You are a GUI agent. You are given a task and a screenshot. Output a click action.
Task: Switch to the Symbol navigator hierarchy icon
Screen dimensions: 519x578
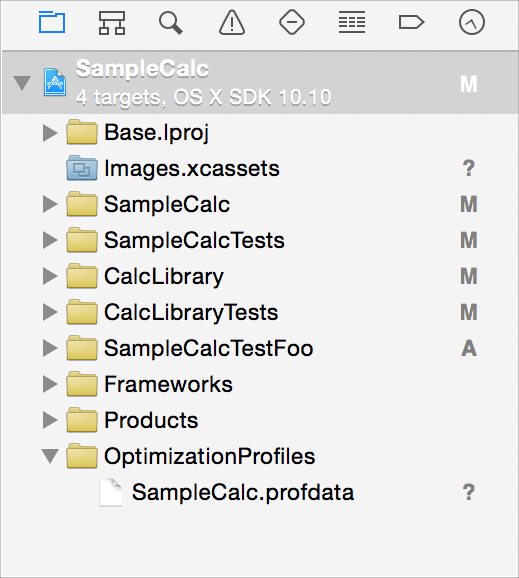point(112,22)
